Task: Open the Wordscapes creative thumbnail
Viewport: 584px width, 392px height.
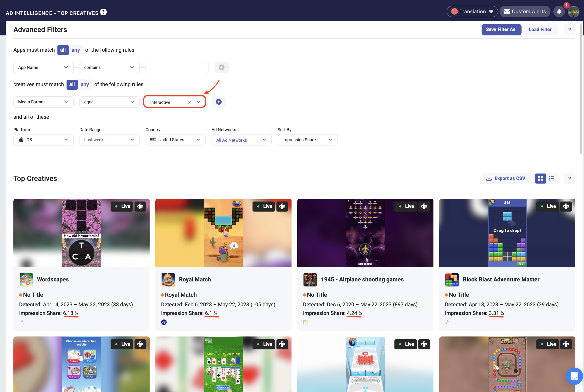Action: point(82,233)
